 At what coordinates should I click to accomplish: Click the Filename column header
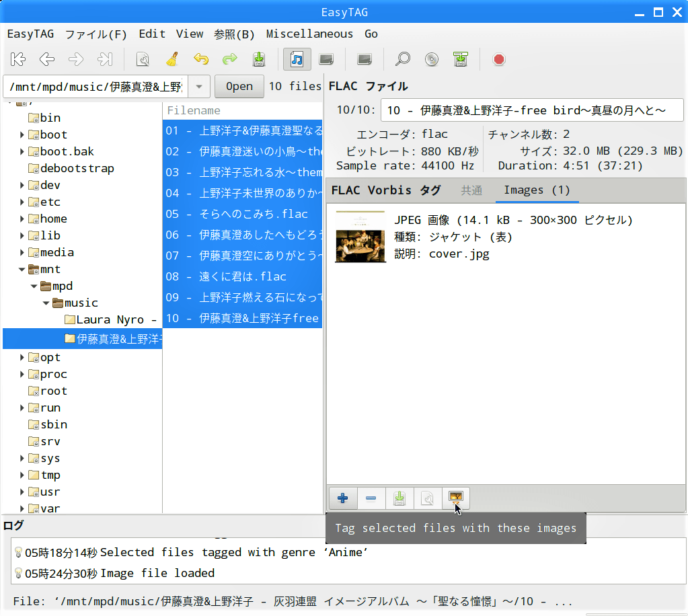point(243,110)
